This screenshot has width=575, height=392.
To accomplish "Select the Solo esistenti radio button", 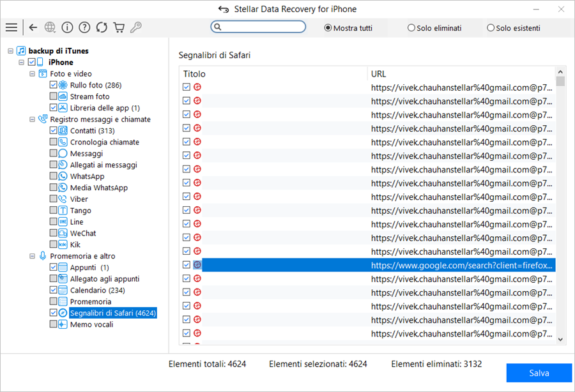I will pos(491,28).
